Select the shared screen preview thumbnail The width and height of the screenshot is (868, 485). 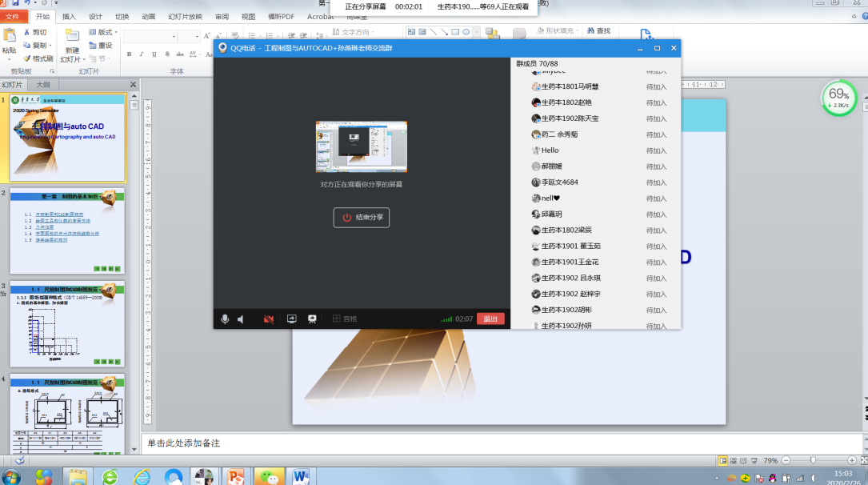362,146
